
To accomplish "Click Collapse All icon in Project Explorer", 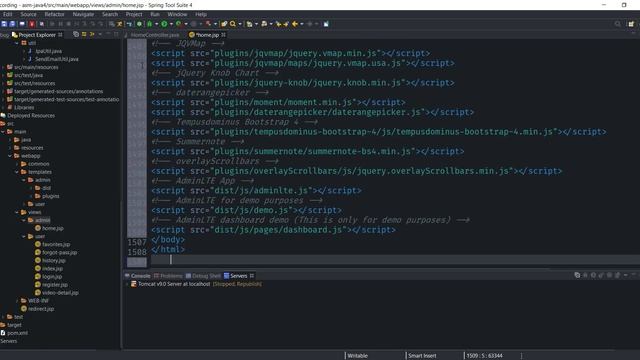I will (x=76, y=35).
